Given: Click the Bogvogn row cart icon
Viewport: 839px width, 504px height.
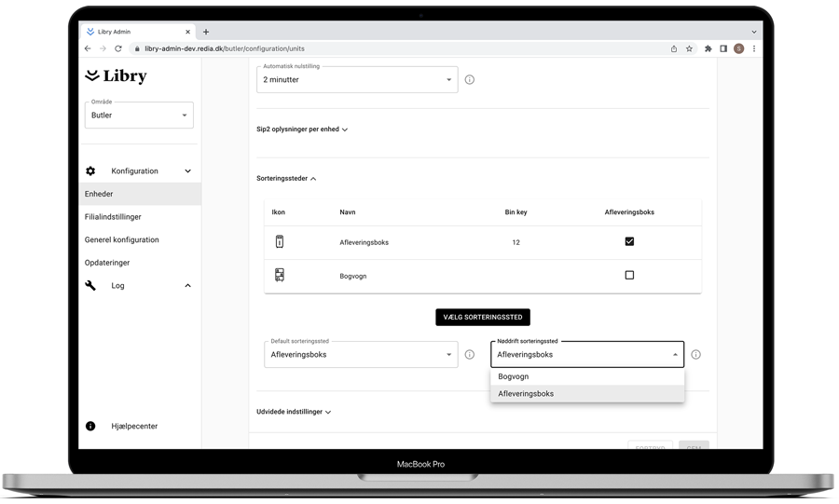Looking at the screenshot, I should (x=279, y=276).
